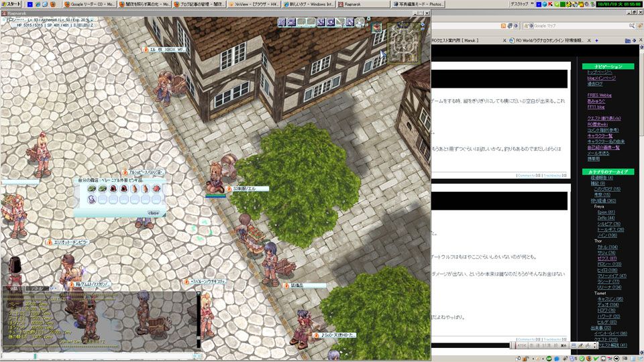Click second green item in vending shop window

(103, 189)
